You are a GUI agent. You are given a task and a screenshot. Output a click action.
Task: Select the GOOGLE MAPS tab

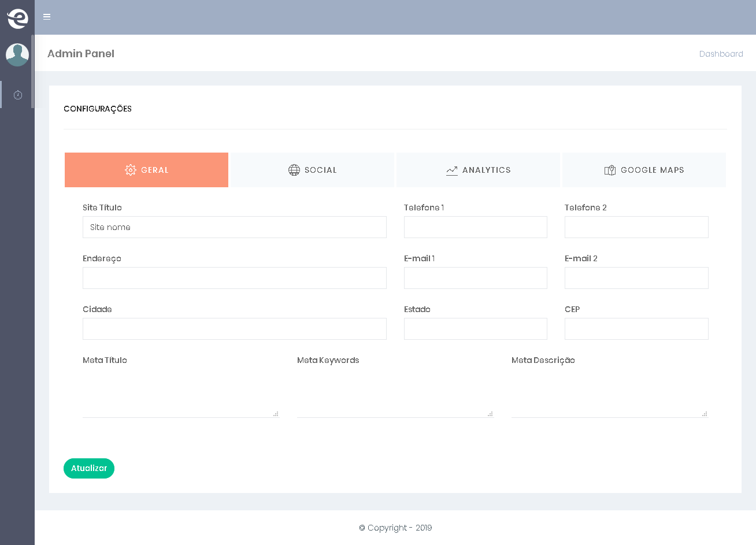[644, 170]
